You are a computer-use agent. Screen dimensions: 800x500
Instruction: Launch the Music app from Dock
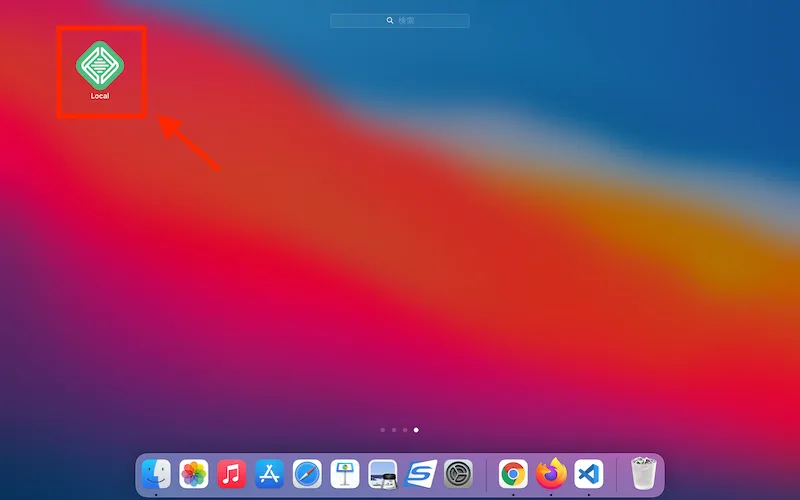click(x=232, y=474)
